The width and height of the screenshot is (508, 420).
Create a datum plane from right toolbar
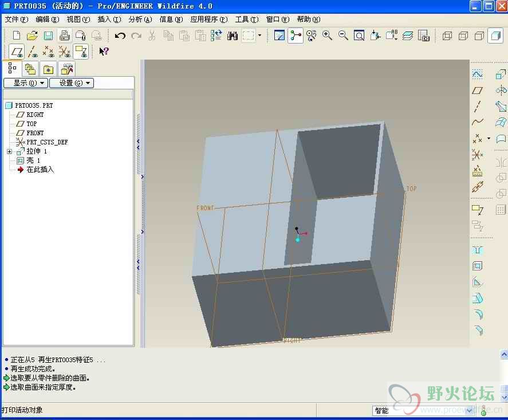(477, 91)
